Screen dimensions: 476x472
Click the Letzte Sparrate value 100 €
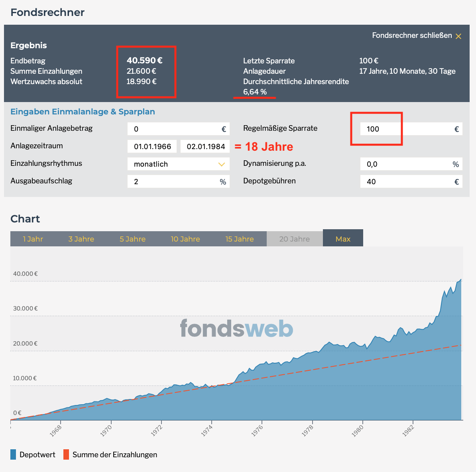pos(369,61)
